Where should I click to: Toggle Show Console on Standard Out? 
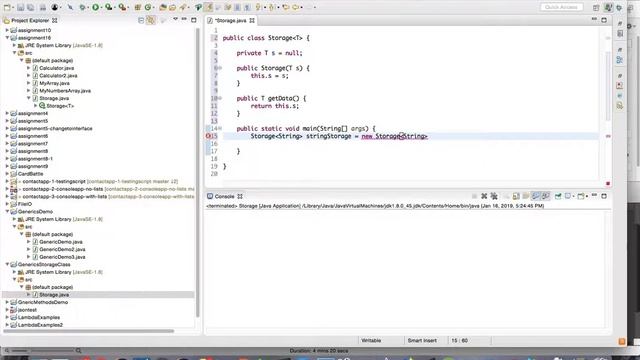pyautogui.click(x=536, y=196)
